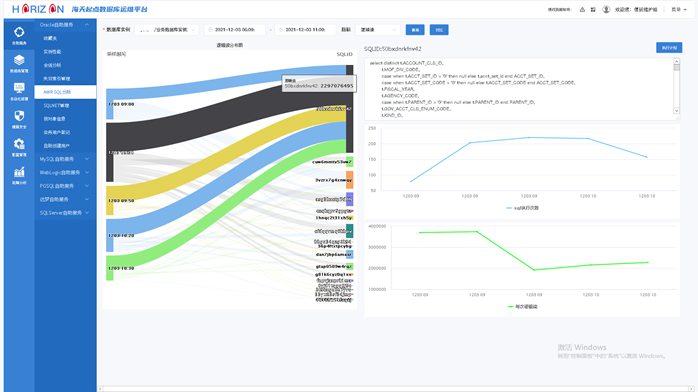
Task: Click the execution plan button above SQL text
Action: tap(669, 48)
